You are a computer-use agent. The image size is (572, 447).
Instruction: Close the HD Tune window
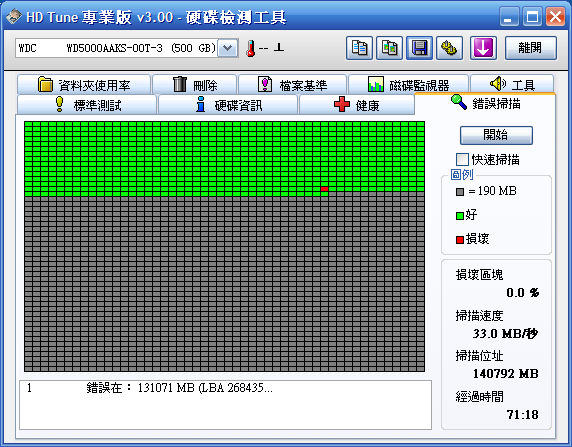click(x=555, y=17)
